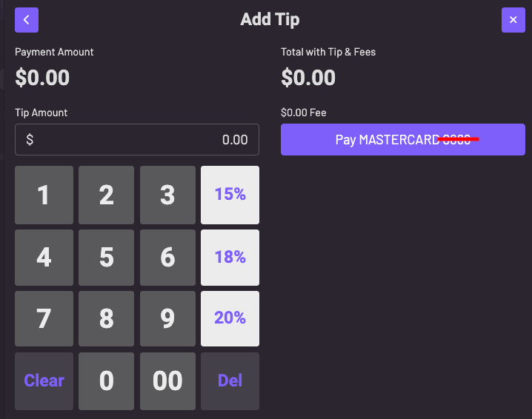Delete the last digit with Del
Image resolution: width=532 pixels, height=419 pixels.
[230, 381]
